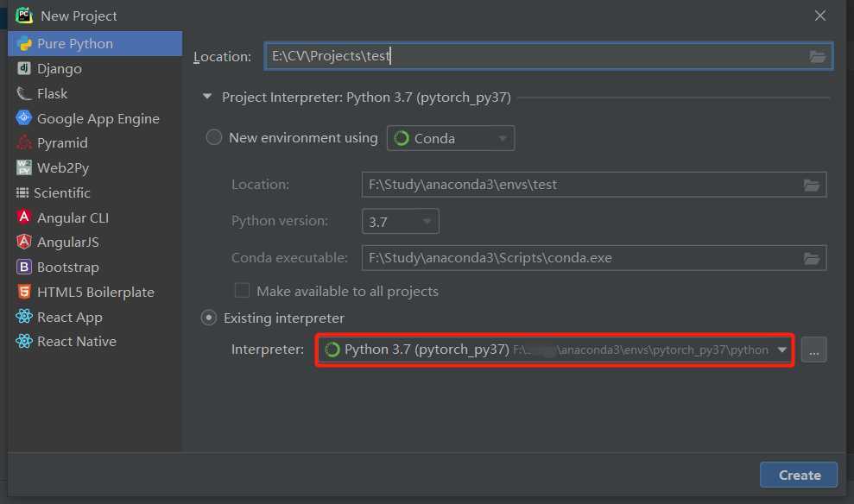Screen dimensions: 854x504
Task: Click the Python logo beside Pure Python
Action: (x=24, y=43)
